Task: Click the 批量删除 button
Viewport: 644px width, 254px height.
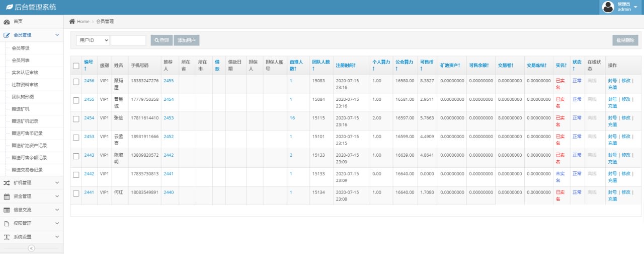Action: click(625, 40)
